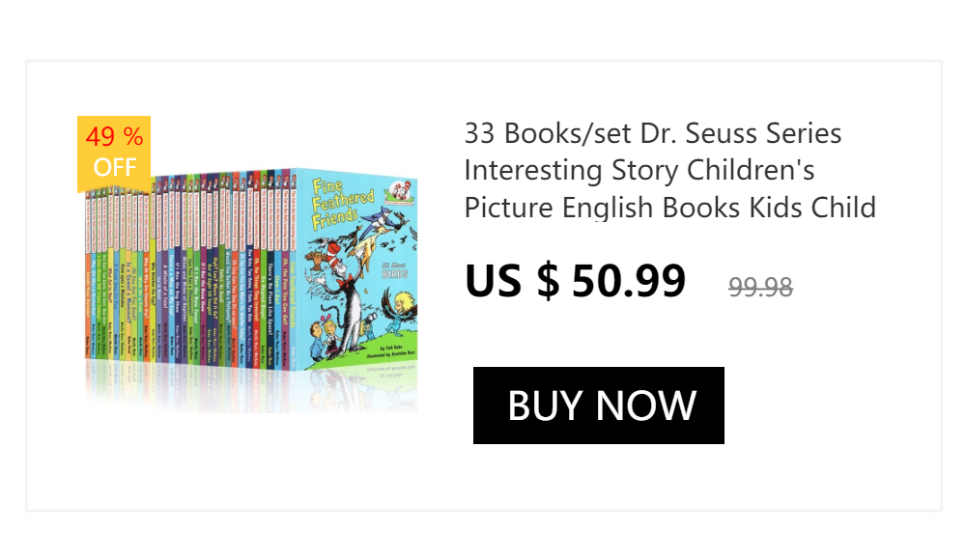Viewport: 966px width, 560px height.
Task: Open the Dr. Seuss book set image
Action: click(x=251, y=270)
